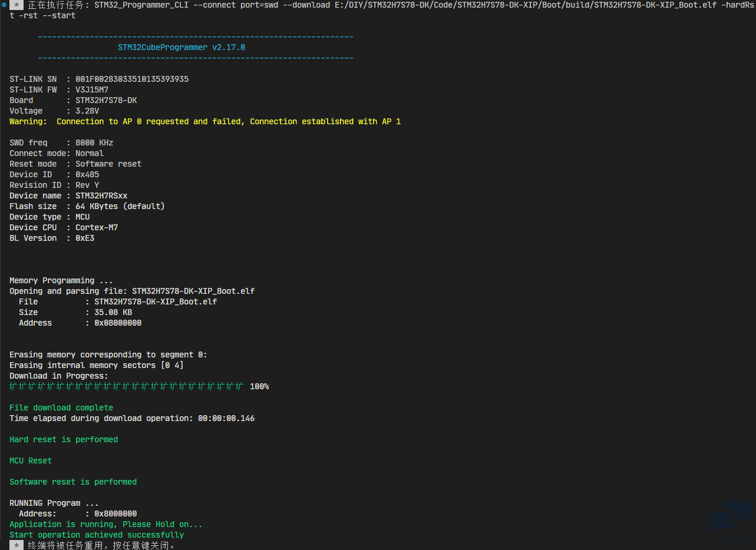
Task: Click the File download complete message
Action: click(x=61, y=407)
